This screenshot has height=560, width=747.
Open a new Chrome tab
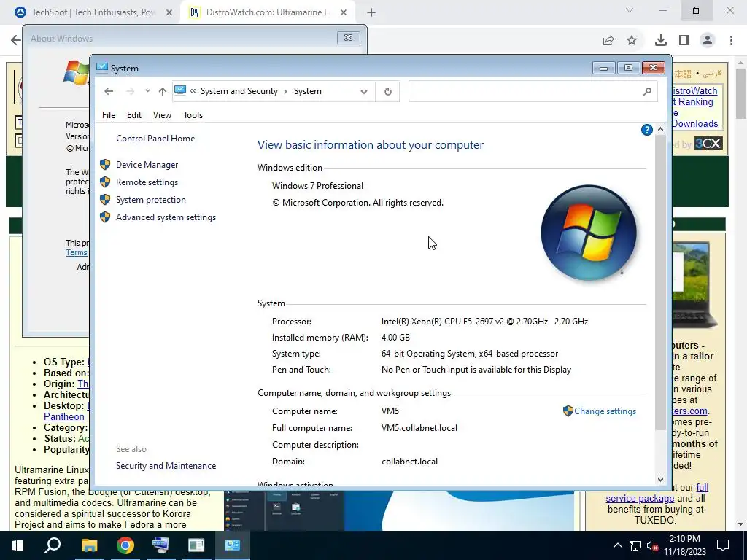pyautogui.click(x=371, y=13)
